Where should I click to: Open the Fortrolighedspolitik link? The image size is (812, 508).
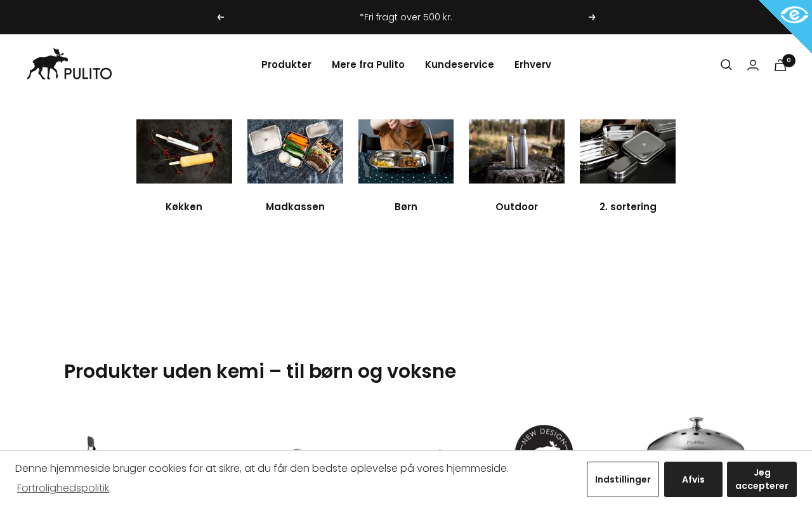point(63,488)
